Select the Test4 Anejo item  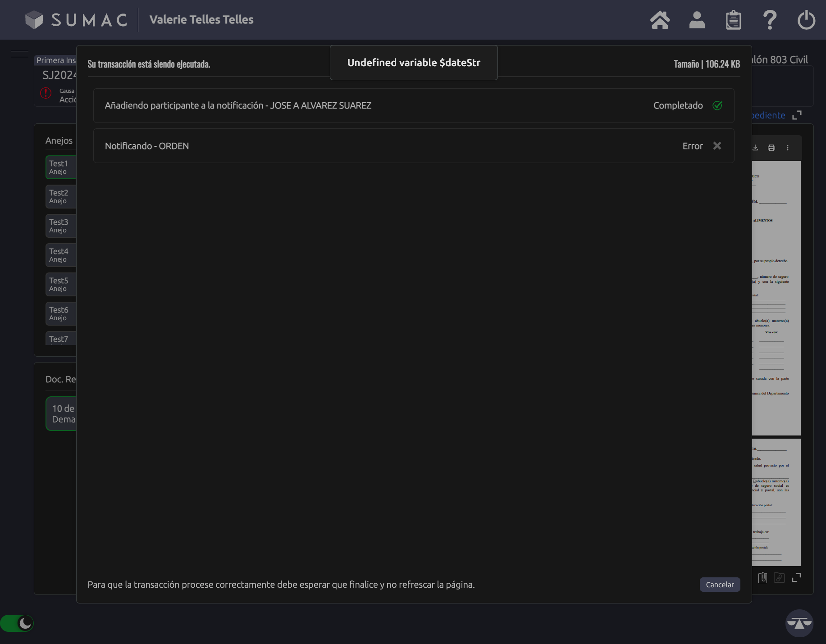(x=61, y=255)
